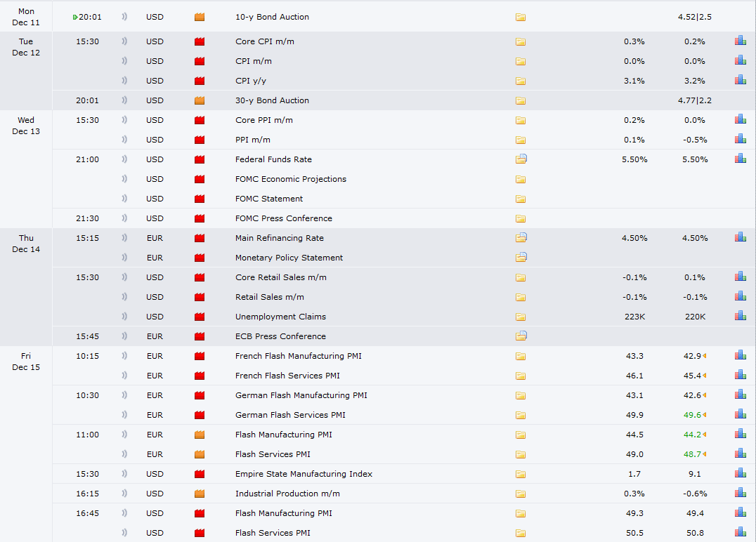Open the chart icon for Federal Funds Rate
This screenshot has height=542, width=756.
point(740,159)
